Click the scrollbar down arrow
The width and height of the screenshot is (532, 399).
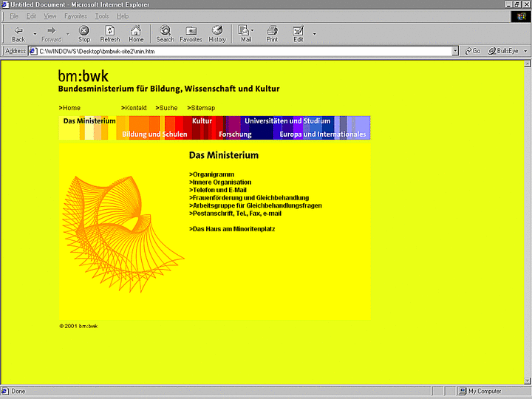tap(528, 381)
